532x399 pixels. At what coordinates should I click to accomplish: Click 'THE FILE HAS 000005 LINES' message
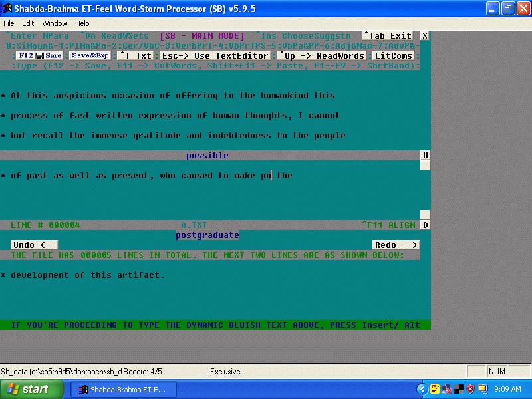point(207,255)
